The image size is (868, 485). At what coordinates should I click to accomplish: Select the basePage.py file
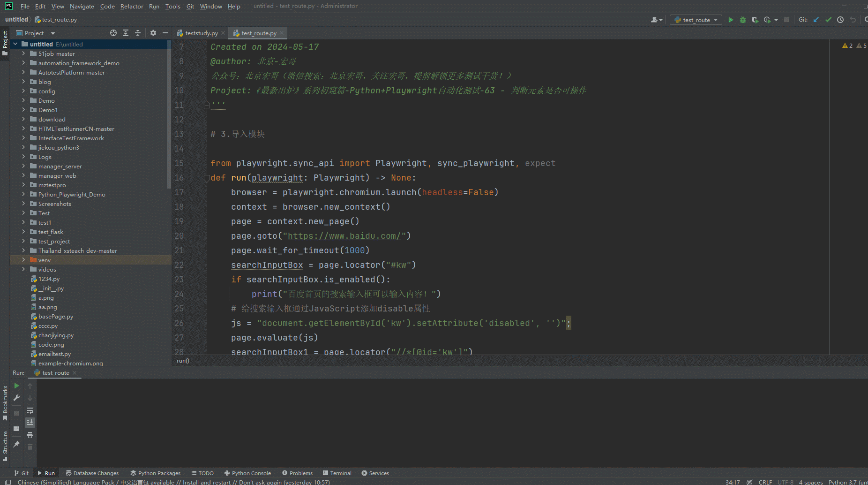point(56,317)
